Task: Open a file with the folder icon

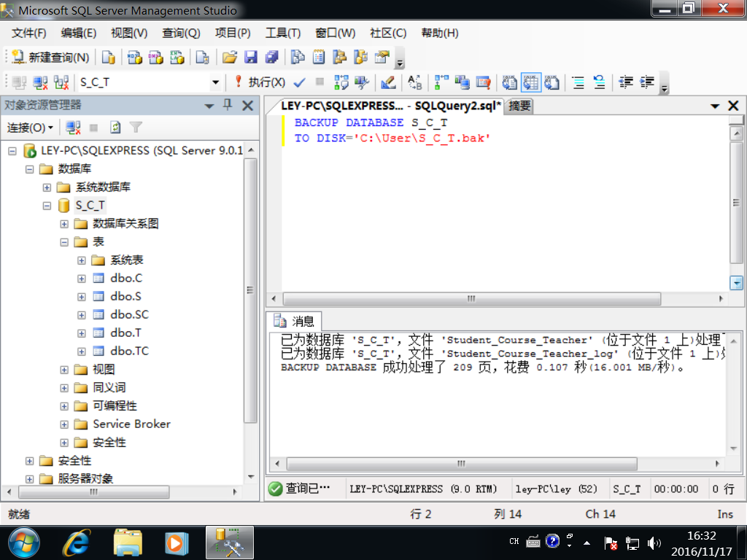Action: coord(230,58)
